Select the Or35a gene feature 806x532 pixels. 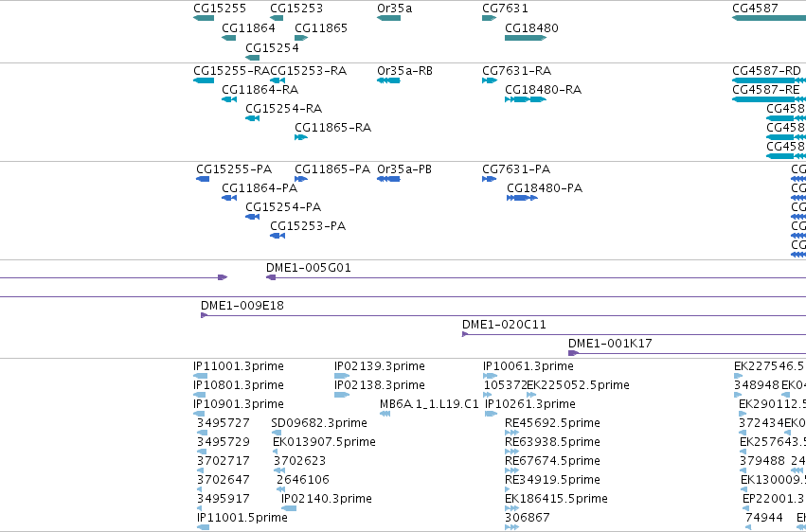pyautogui.click(x=388, y=18)
